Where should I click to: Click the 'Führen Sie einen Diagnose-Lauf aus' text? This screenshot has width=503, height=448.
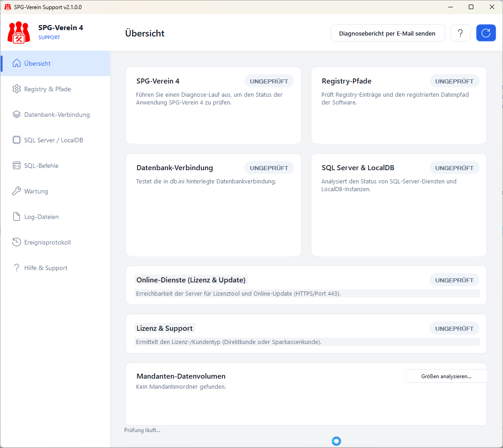[209, 99]
